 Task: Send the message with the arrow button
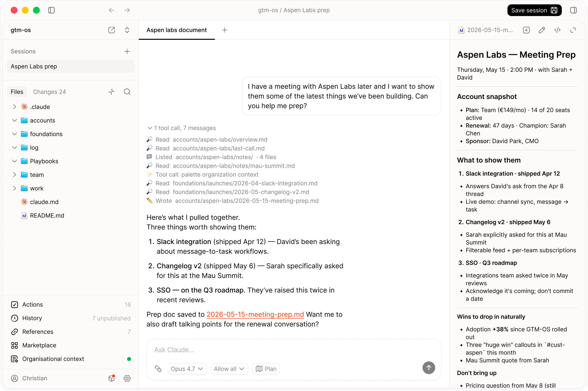(x=429, y=367)
